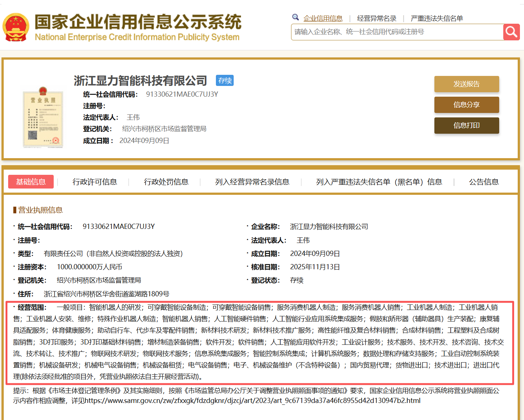Click the 企业名称 value in license info
This screenshot has width=524, height=420.
pyautogui.click(x=329, y=227)
